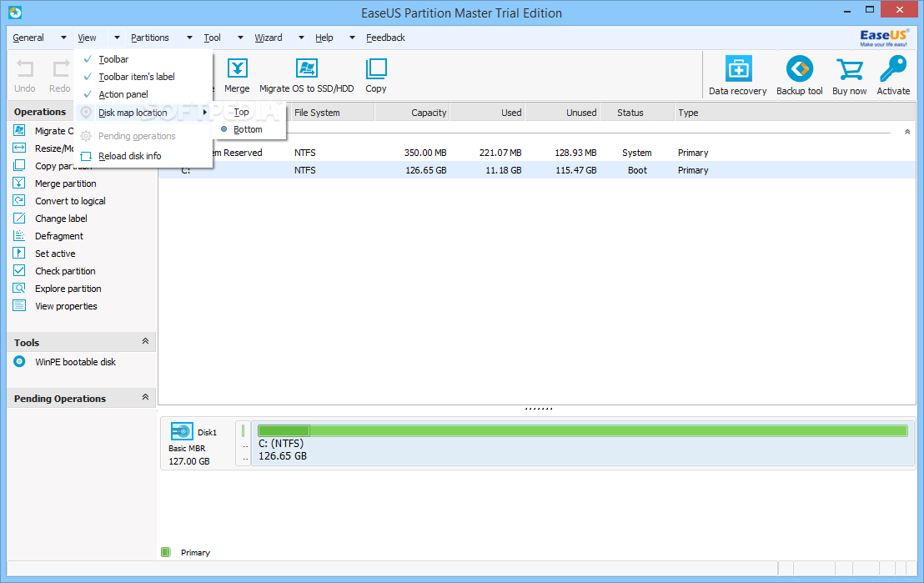Click the Type column header

point(795,112)
